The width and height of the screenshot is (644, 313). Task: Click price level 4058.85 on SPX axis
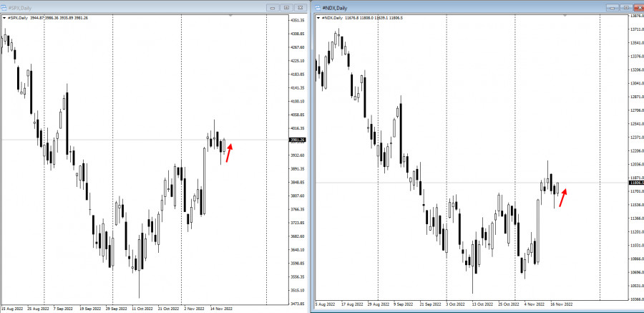click(x=298, y=115)
